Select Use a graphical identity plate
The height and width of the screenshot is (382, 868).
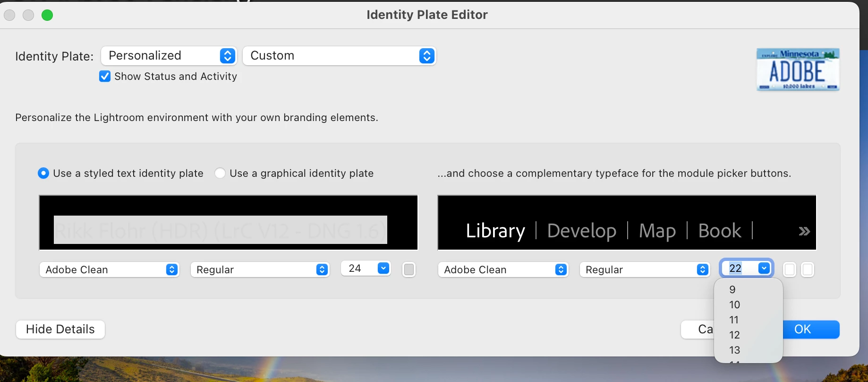click(x=220, y=173)
